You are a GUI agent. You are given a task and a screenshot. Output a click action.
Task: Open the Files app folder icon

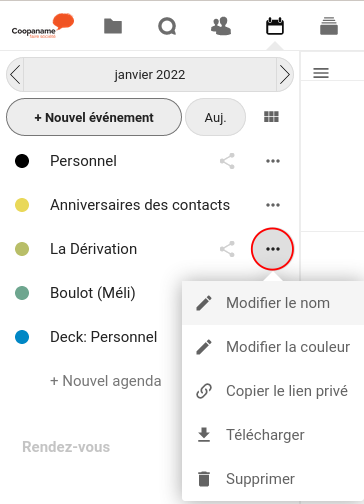tap(113, 26)
